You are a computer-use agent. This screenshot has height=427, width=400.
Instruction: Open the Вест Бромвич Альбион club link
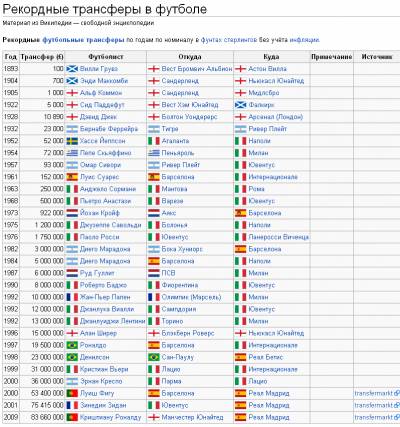pyautogui.click(x=197, y=69)
